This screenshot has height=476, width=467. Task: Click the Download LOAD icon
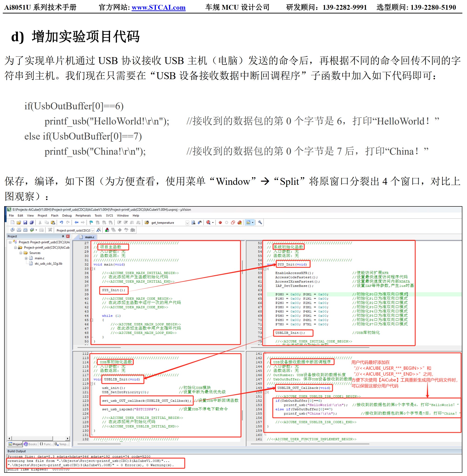(50, 230)
